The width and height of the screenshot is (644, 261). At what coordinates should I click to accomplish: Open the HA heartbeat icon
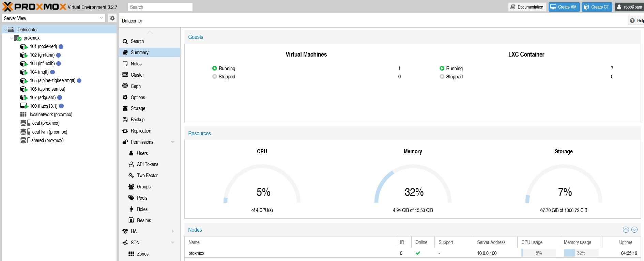click(125, 231)
